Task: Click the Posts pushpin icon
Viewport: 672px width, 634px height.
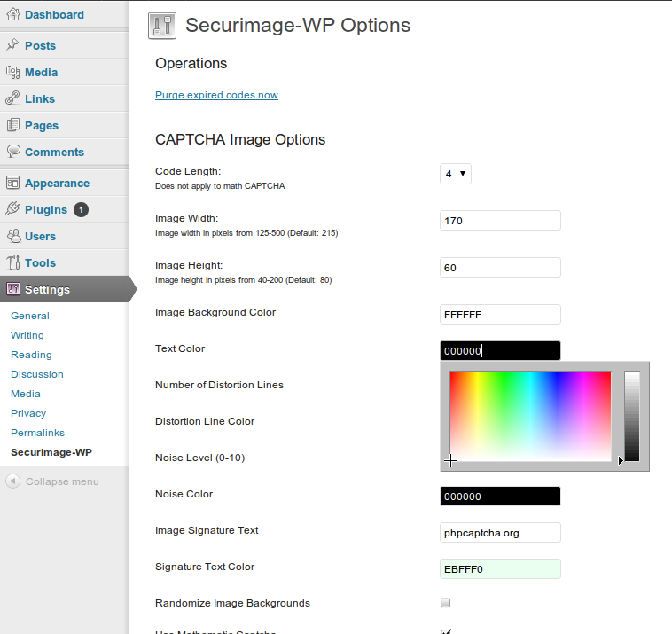Action: tap(13, 44)
